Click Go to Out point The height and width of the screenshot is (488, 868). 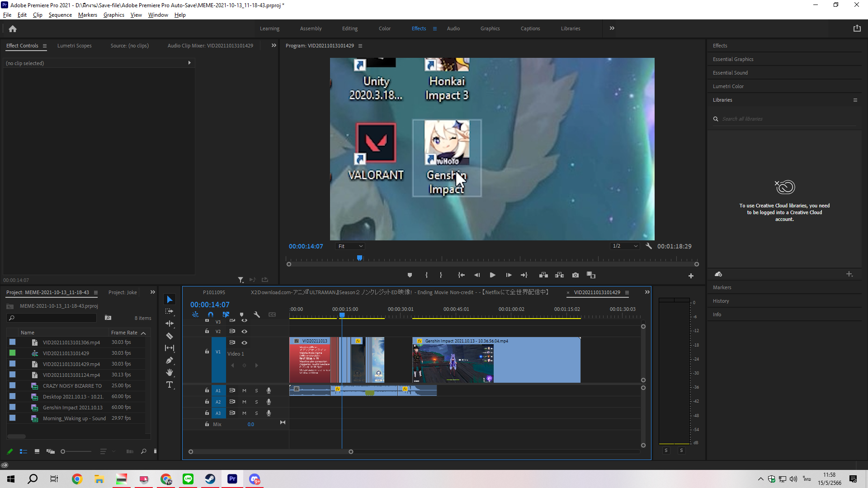(524, 275)
